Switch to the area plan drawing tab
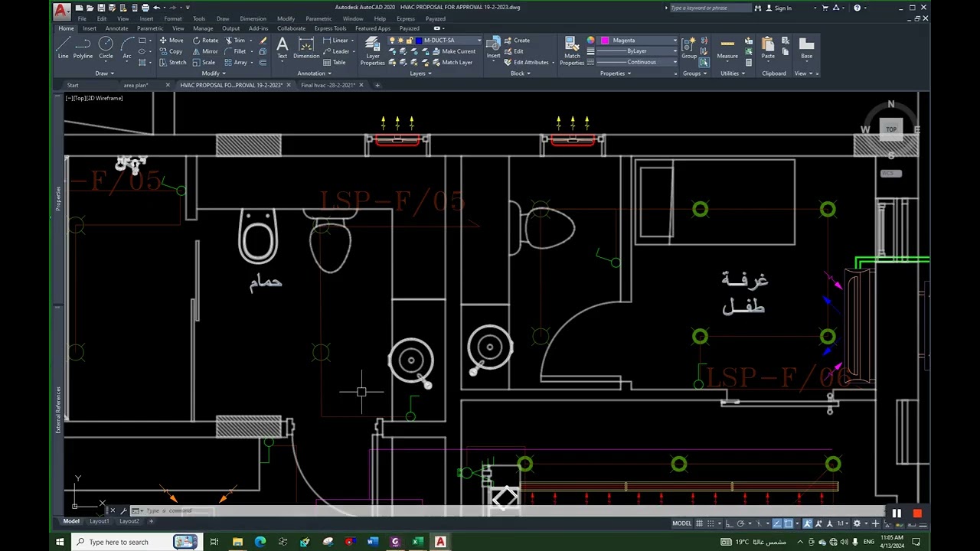This screenshot has height=551, width=980. (x=136, y=85)
